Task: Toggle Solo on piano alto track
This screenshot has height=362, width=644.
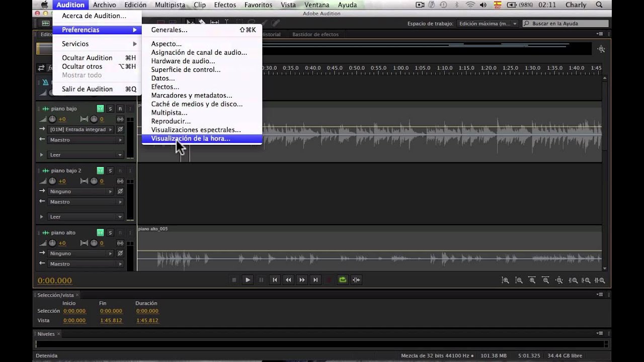Action: click(x=110, y=233)
